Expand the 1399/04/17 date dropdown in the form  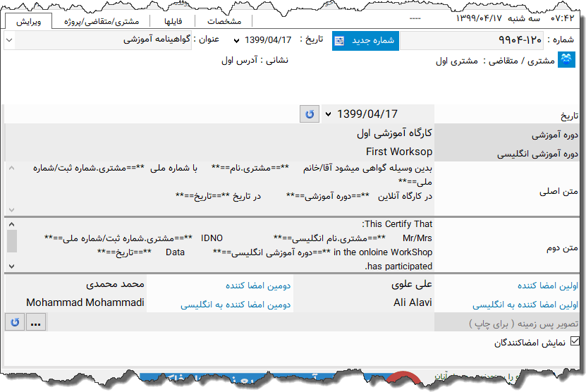[328, 114]
